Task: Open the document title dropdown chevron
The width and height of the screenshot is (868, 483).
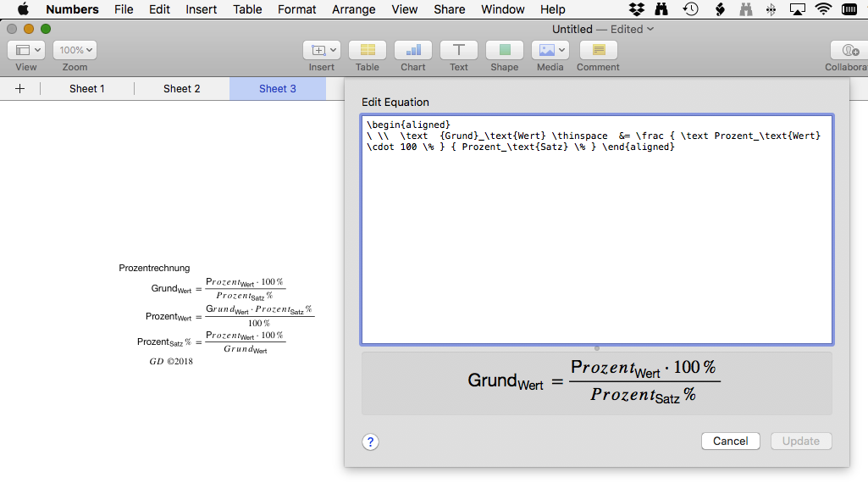Action: 650,29
